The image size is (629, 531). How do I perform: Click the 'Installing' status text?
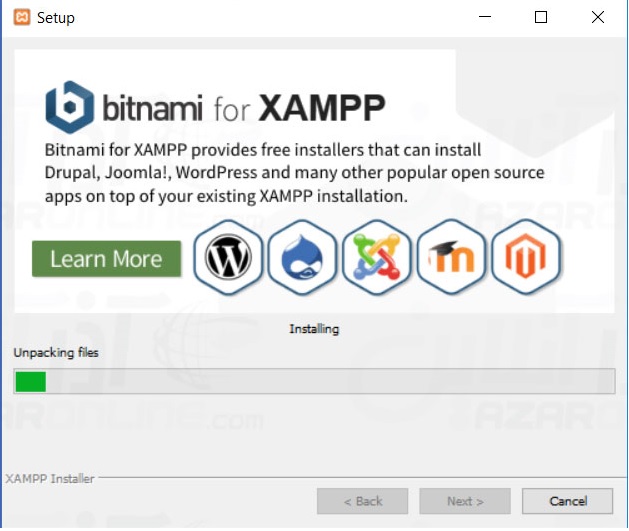click(314, 328)
